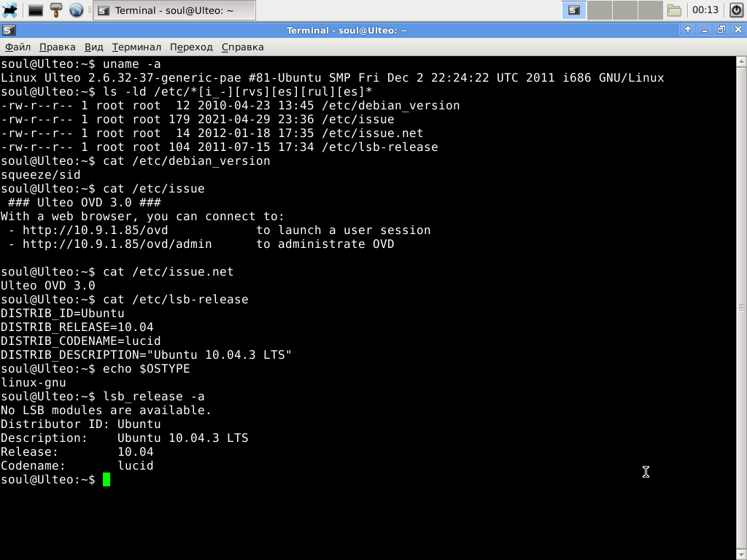Click "/etc/issue.net" in the ls listing

[373, 133]
